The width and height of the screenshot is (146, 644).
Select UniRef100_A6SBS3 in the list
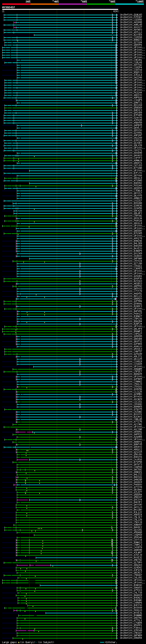pyautogui.click(x=131, y=284)
